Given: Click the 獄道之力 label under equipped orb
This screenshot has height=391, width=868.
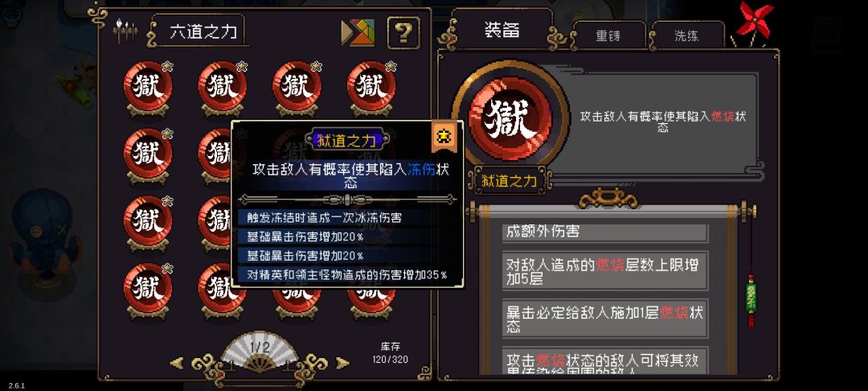Looking at the screenshot, I should tap(509, 180).
